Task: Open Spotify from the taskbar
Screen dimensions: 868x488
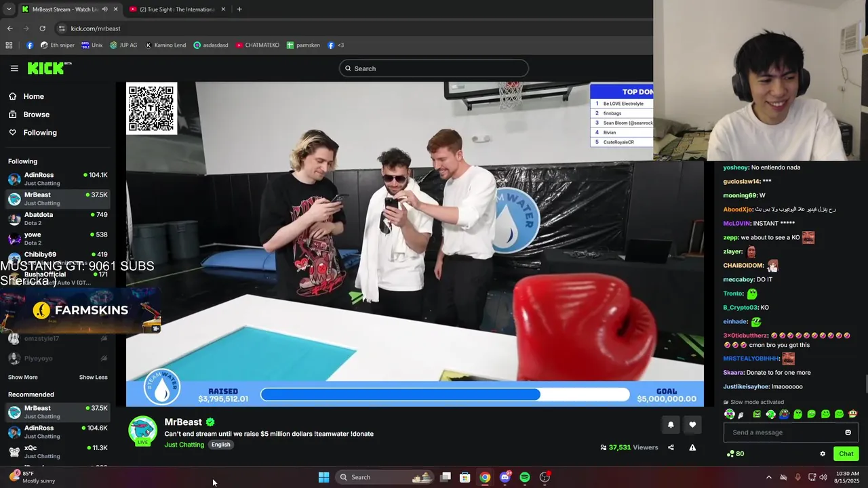Action: 525,477
